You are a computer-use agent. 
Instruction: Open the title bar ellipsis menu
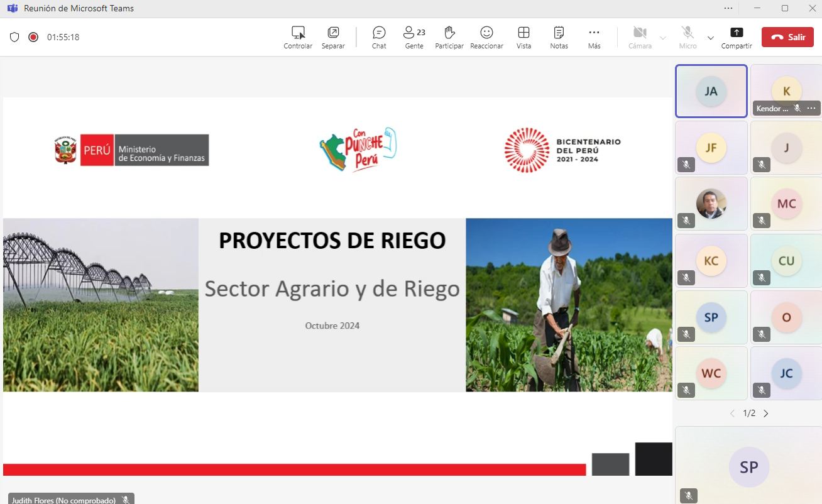click(x=728, y=8)
